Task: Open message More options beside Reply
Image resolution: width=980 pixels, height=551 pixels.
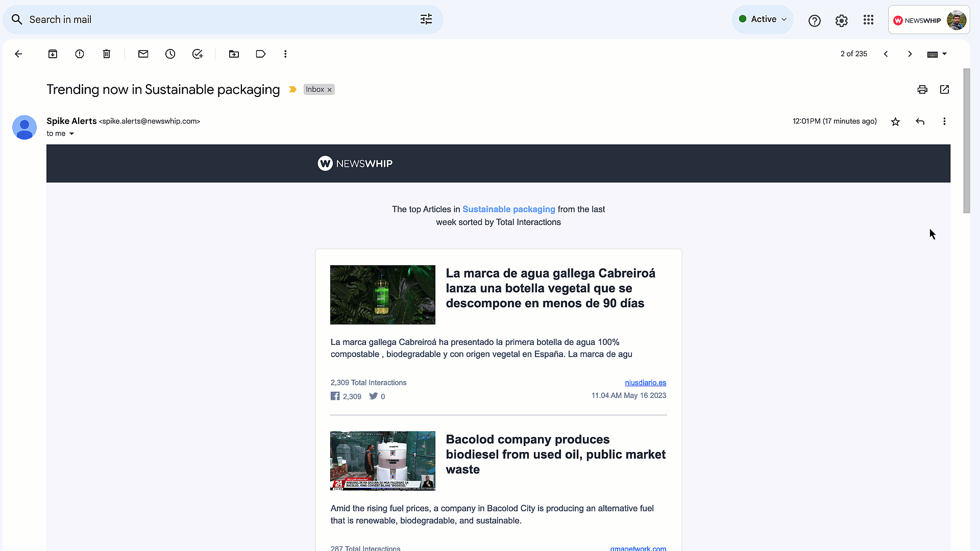Action: [x=944, y=121]
